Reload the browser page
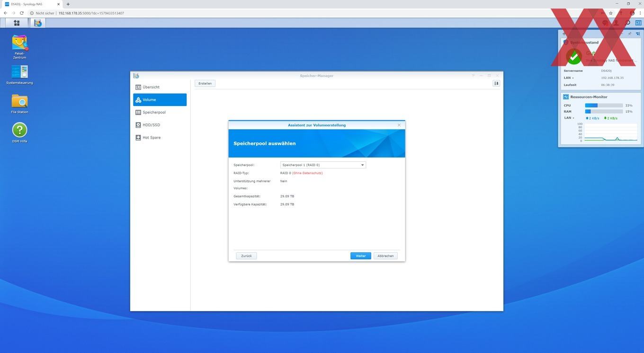Image resolution: width=644 pixels, height=353 pixels. 22,13
